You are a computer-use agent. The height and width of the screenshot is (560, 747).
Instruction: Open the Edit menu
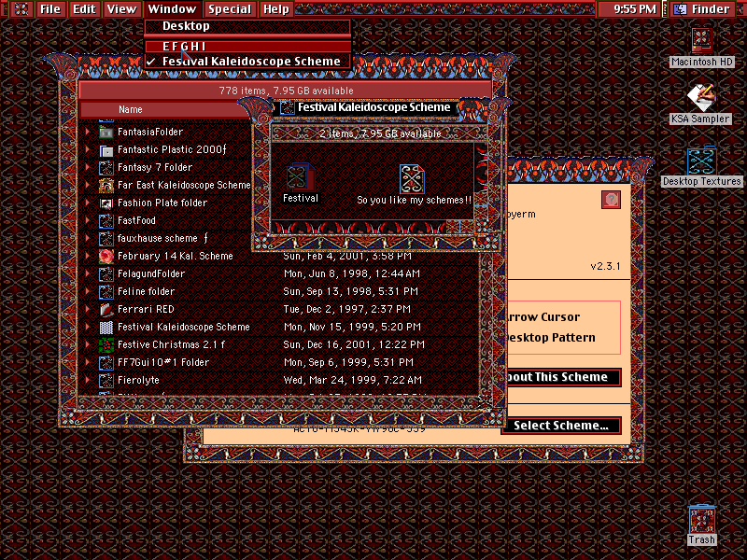click(84, 9)
